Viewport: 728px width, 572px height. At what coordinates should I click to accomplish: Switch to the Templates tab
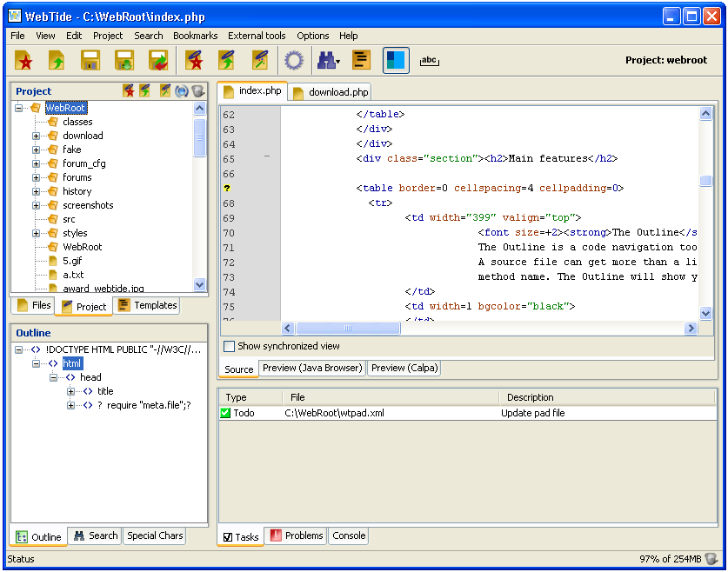pyautogui.click(x=147, y=305)
